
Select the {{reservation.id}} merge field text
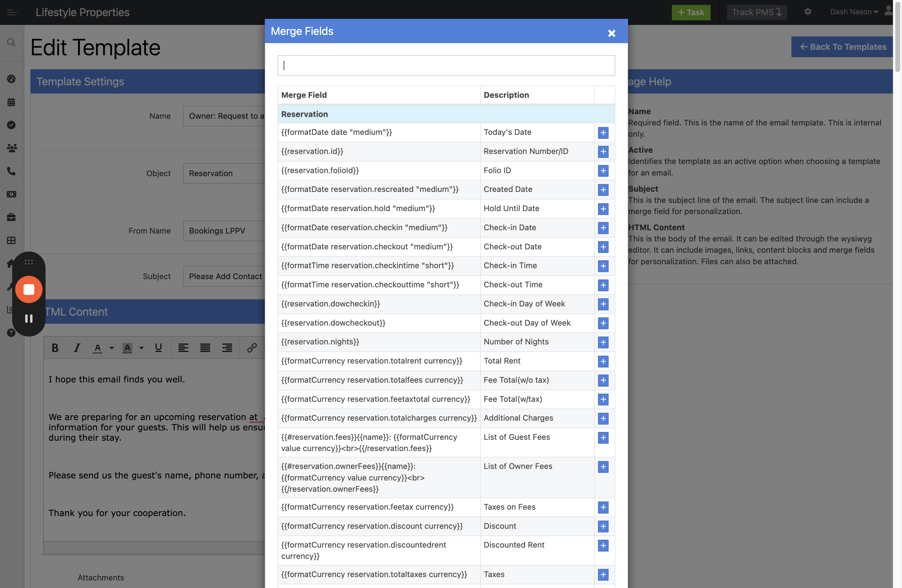[x=312, y=151]
